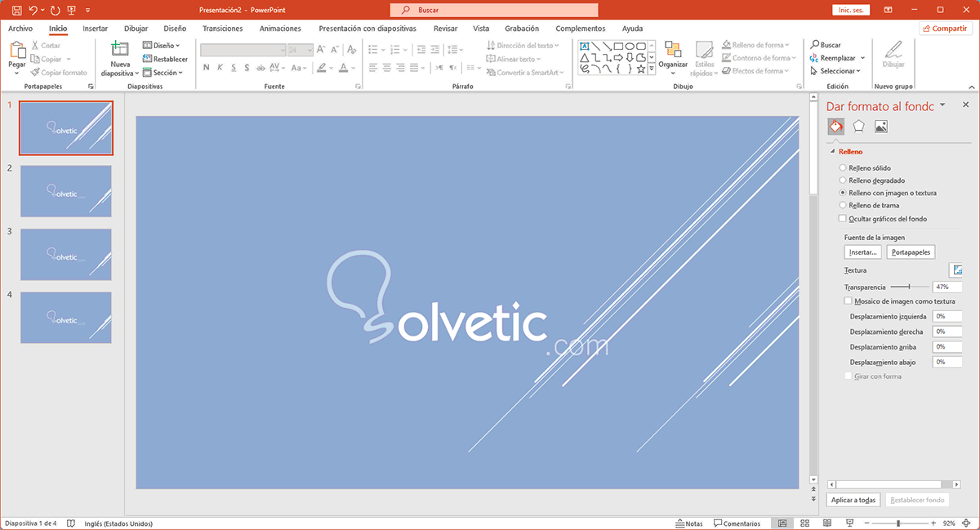
Task: Click the spell check book icon in status bar
Action: [x=71, y=523]
